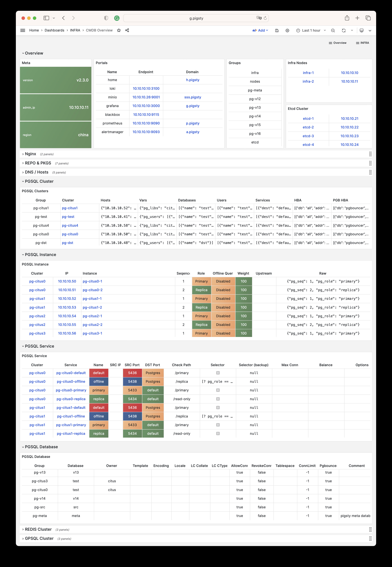
Task: Enable TV kiosk mode with the monitor icon
Action: [x=361, y=30]
